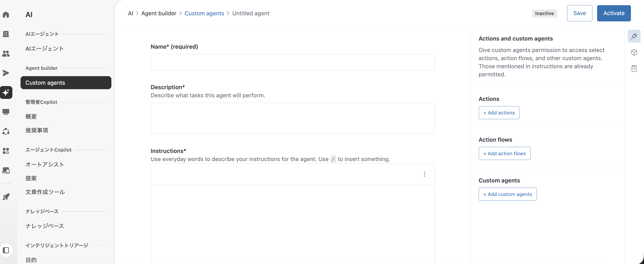
Task: Click + Add actions button
Action: [499, 113]
